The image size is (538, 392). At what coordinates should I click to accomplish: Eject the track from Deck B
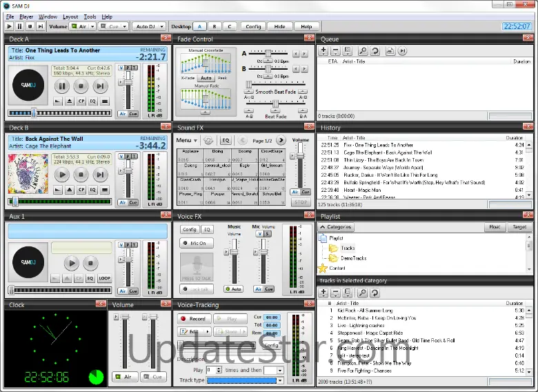70,190
